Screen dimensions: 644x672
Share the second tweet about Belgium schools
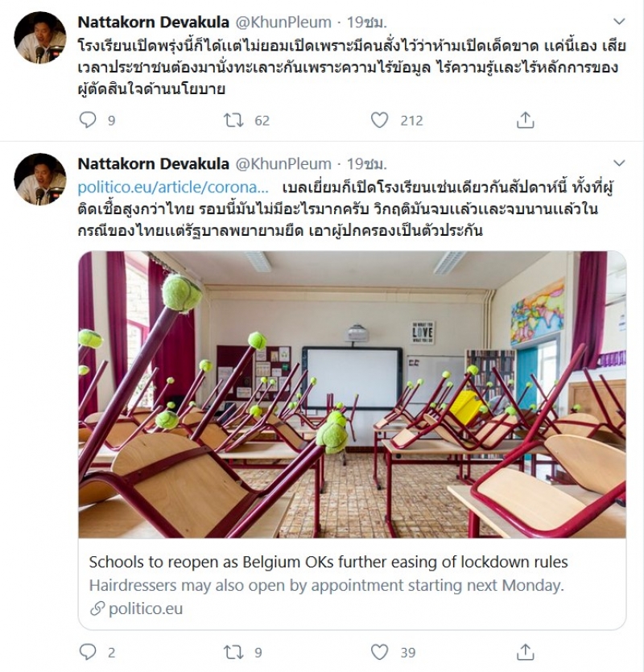[525, 652]
